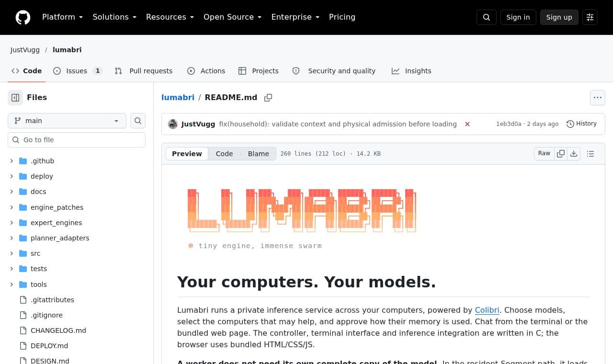The height and width of the screenshot is (364, 613).
Task: Download the raw README file
Action: point(574,154)
